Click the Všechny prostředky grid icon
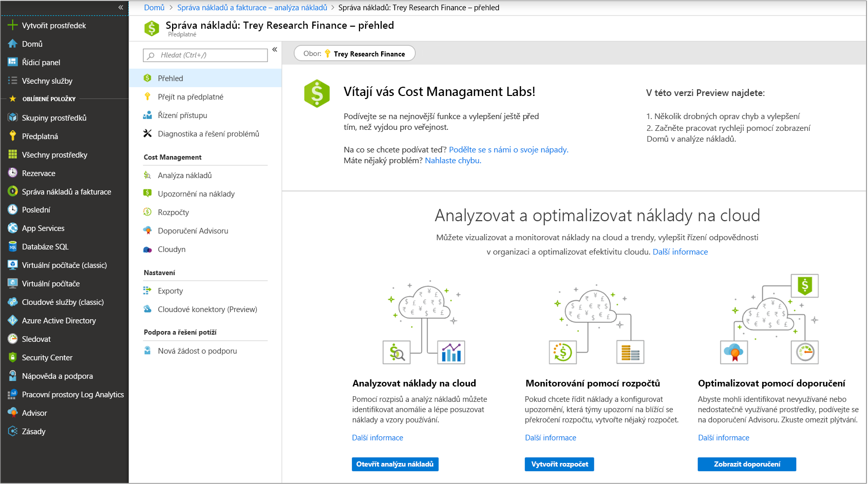Screen dimensions: 868x484 (12, 154)
